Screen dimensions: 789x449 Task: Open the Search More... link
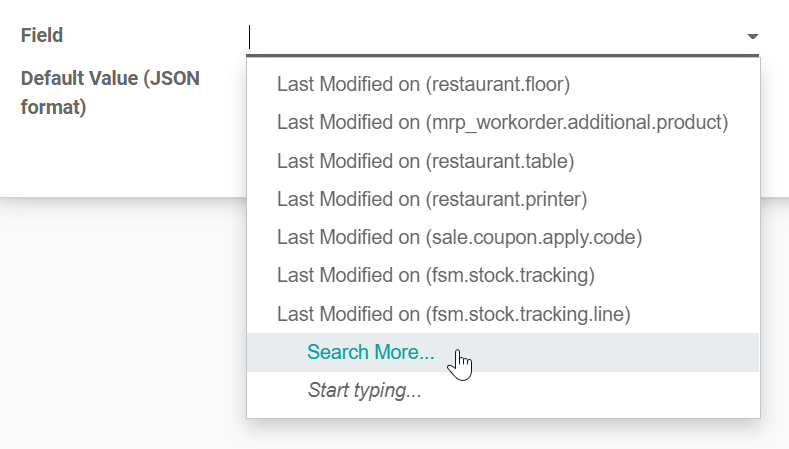tap(371, 352)
